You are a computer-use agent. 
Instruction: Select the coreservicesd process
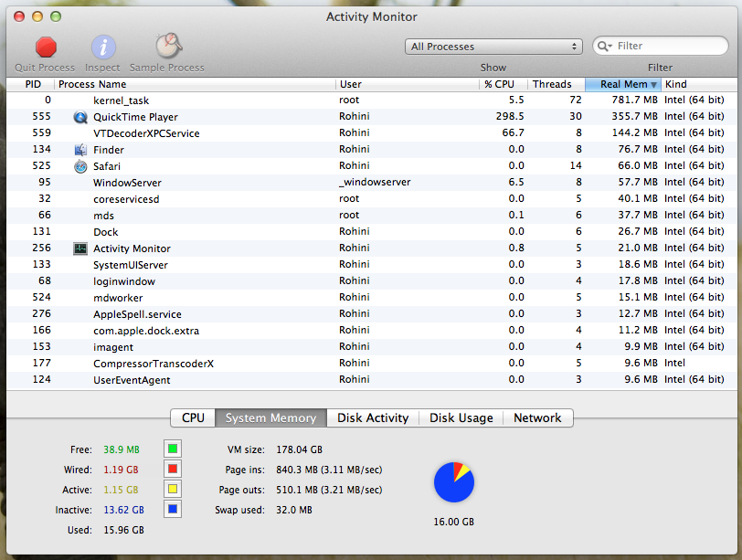[372, 199]
